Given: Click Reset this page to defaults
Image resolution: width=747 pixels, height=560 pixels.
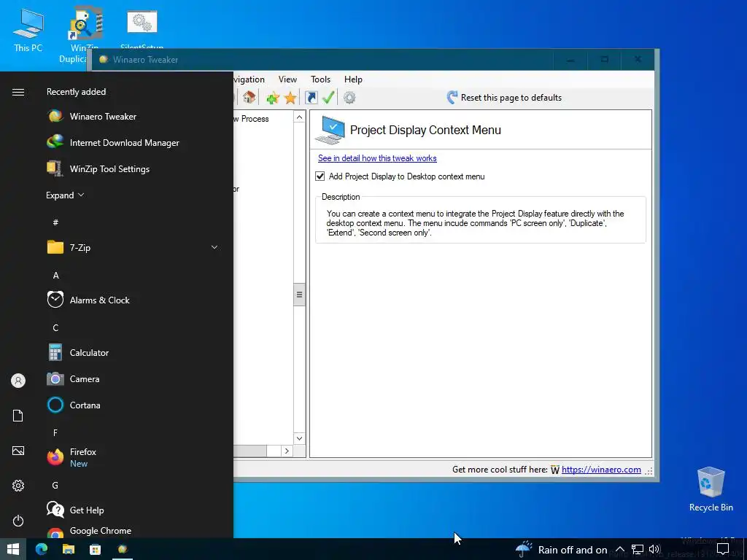Looking at the screenshot, I should coord(504,98).
